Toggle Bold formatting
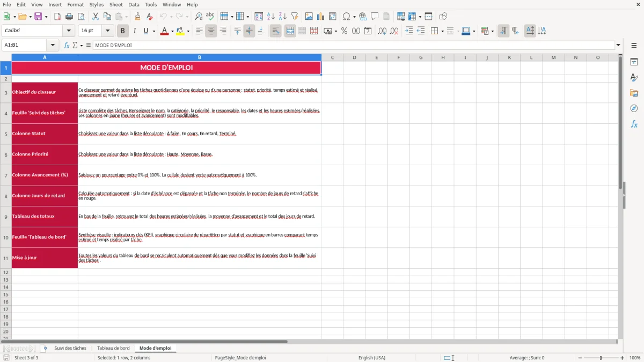Screen dimensions: 644x362 pyautogui.click(x=123, y=31)
